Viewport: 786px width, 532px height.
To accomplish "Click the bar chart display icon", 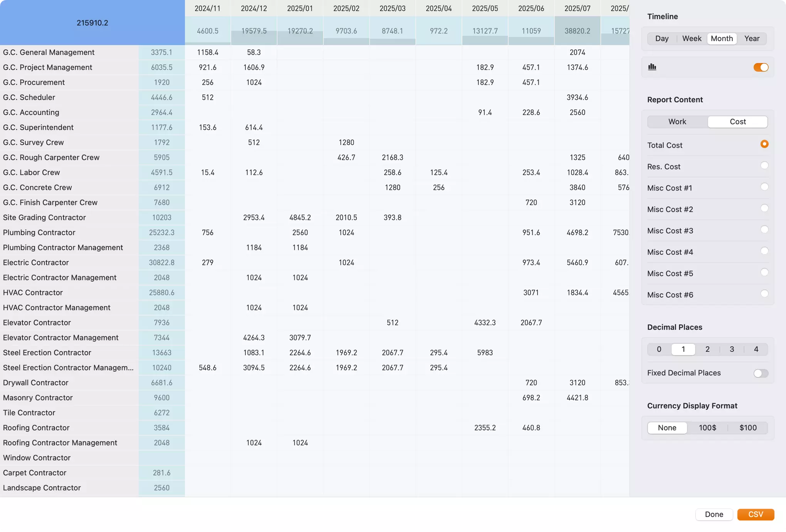I will point(652,67).
